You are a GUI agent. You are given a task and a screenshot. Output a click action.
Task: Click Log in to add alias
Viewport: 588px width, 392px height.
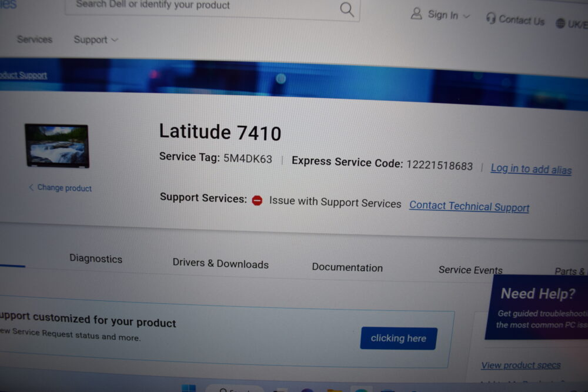531,169
